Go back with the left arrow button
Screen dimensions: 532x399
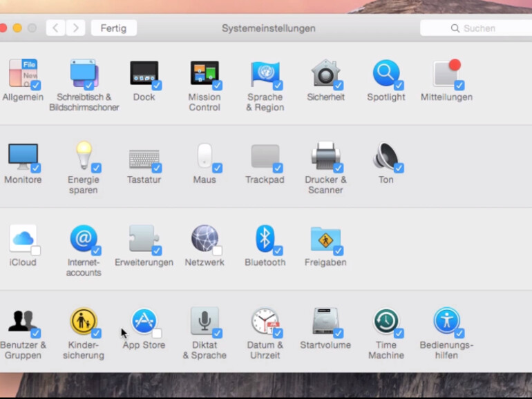pyautogui.click(x=56, y=28)
